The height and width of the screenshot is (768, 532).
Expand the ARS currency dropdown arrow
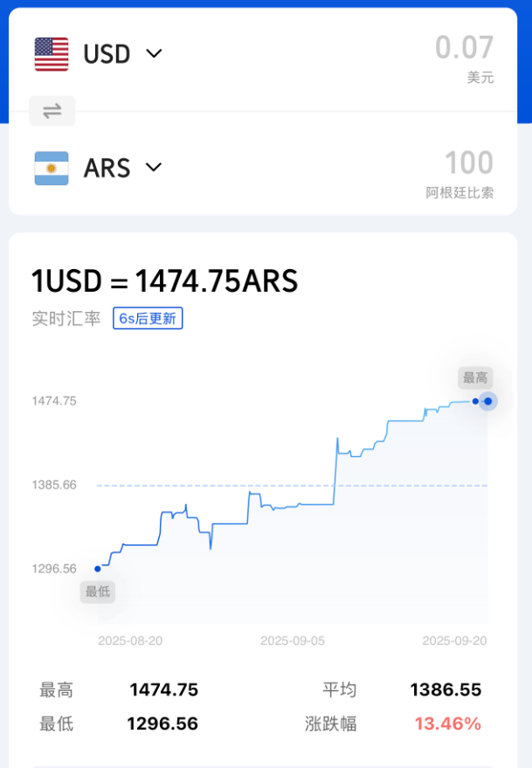(154, 167)
